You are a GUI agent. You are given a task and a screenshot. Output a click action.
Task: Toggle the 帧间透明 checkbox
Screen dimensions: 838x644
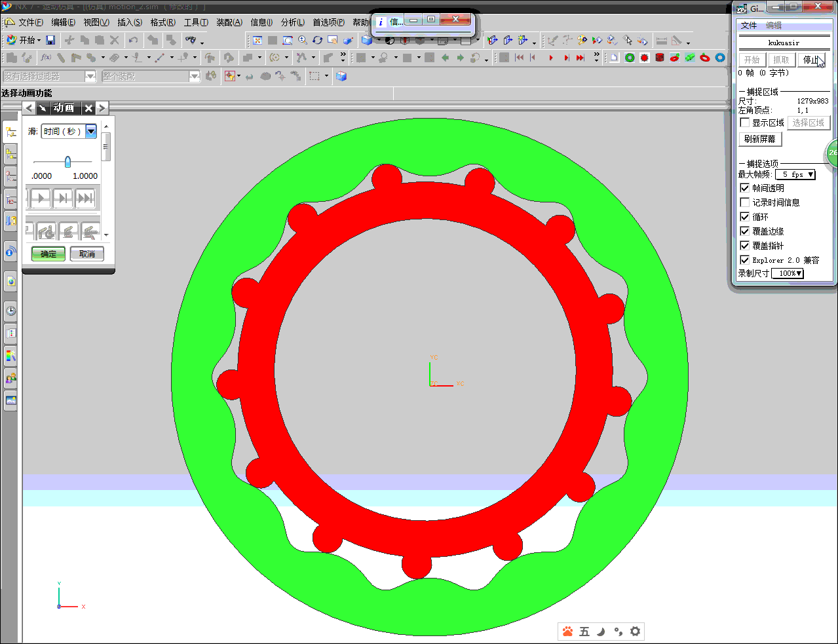click(744, 188)
